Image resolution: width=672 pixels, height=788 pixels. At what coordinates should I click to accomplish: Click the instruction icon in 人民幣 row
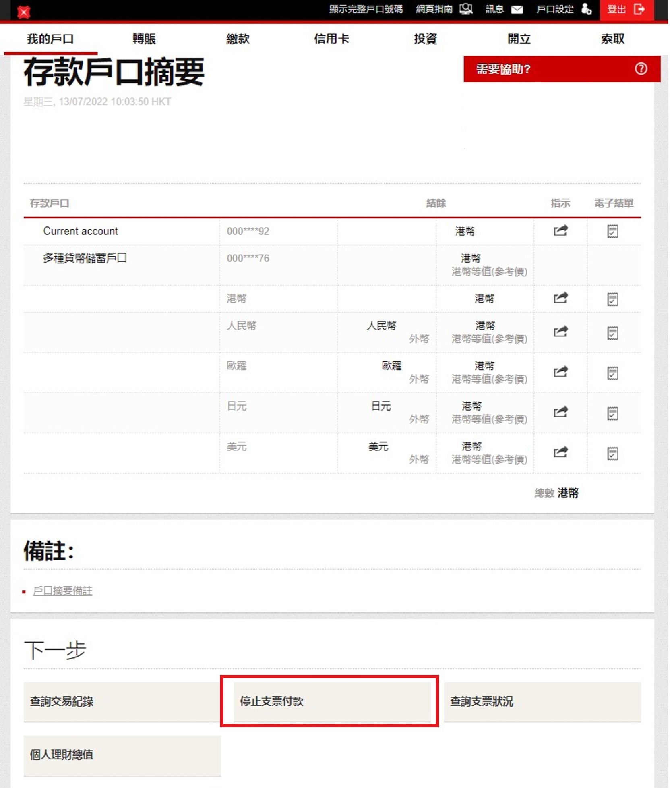tap(560, 332)
